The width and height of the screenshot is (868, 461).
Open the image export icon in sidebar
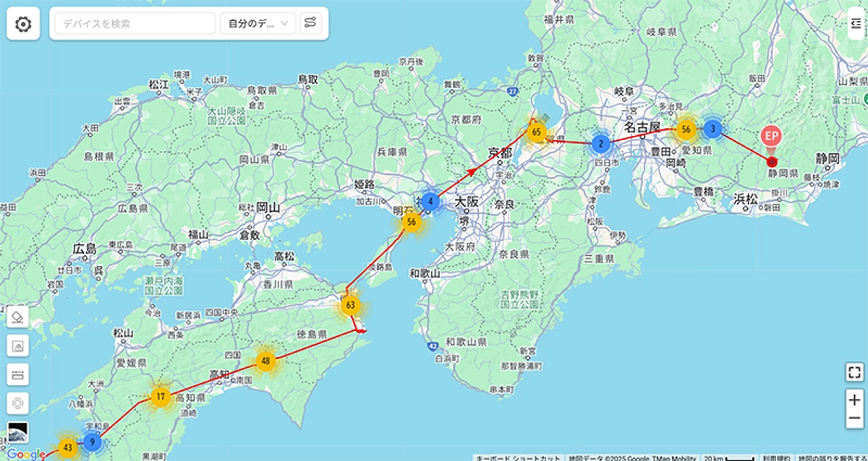click(17, 345)
